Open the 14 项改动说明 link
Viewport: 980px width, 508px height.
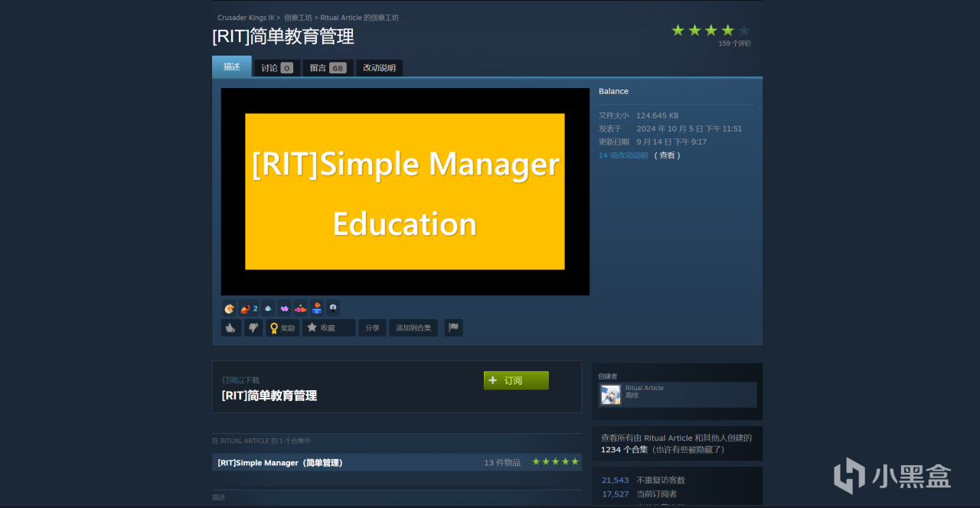click(623, 155)
